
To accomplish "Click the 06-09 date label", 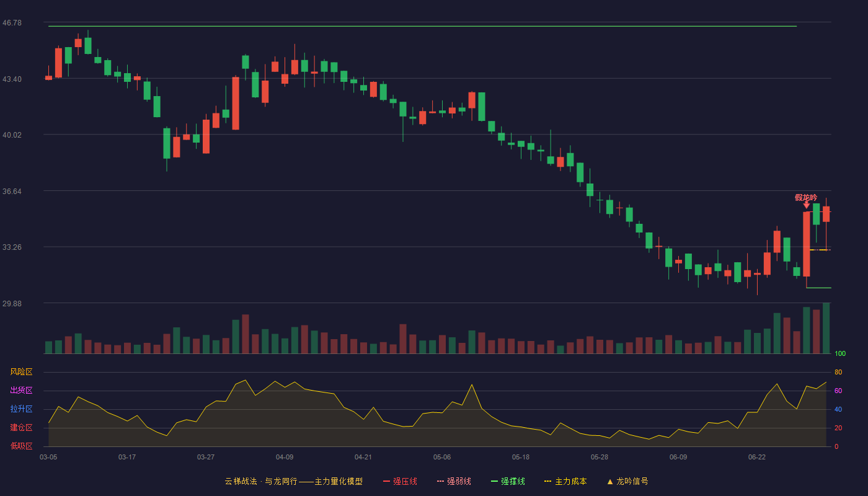I will pyautogui.click(x=678, y=457).
